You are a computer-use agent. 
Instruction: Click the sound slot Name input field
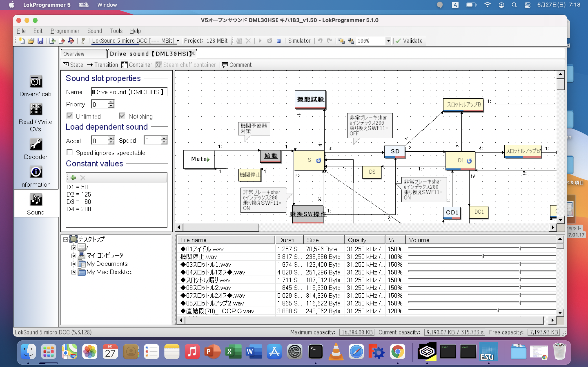tap(129, 92)
